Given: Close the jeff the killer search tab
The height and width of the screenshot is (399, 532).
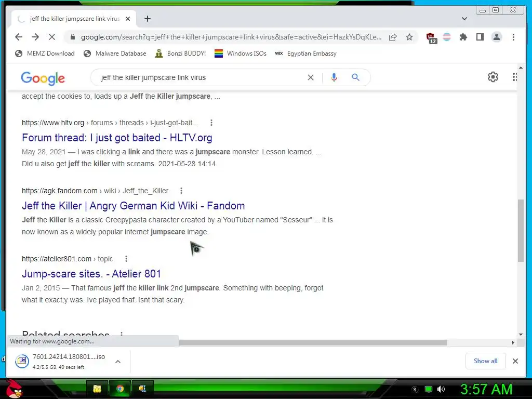Looking at the screenshot, I should click(128, 19).
